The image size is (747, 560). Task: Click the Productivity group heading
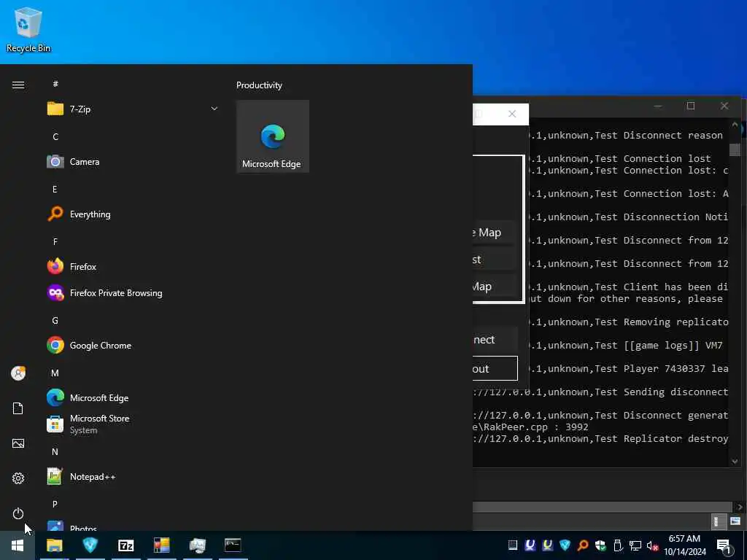pos(259,85)
